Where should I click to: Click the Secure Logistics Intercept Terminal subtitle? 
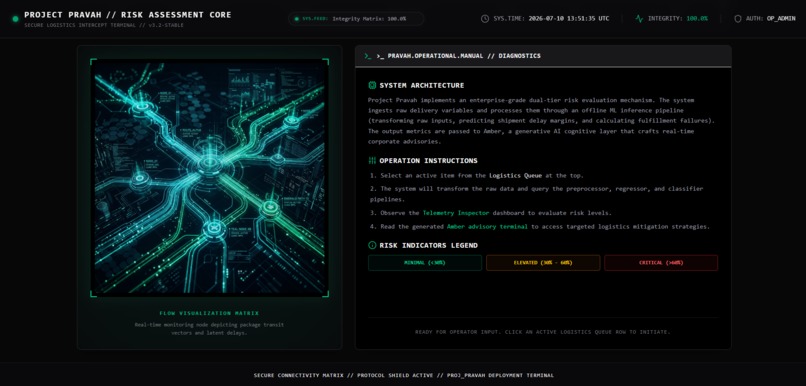104,25
